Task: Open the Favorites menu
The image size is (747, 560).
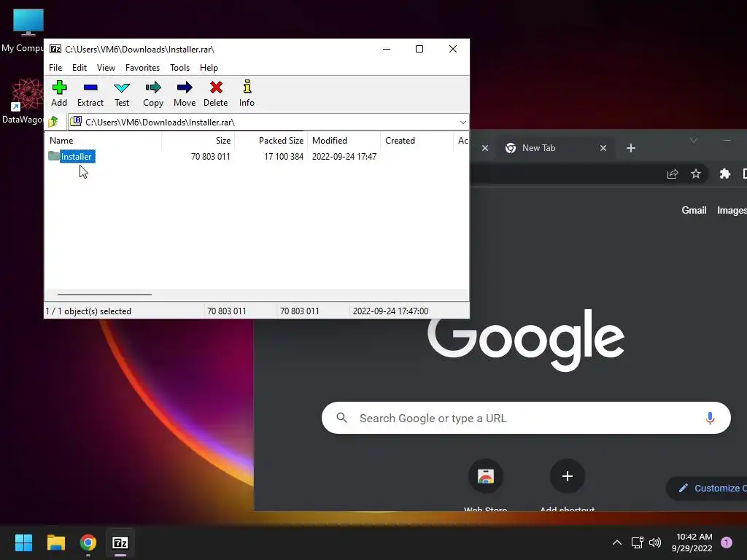Action: tap(142, 68)
